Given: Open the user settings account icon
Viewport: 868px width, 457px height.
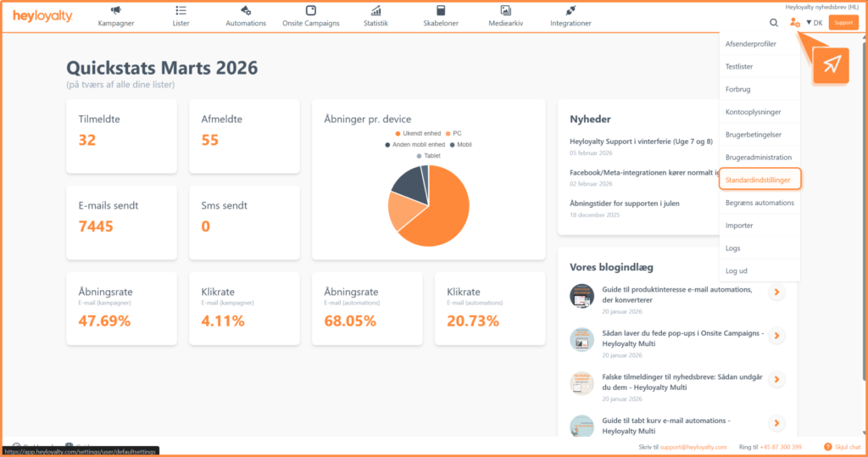Looking at the screenshot, I should point(794,23).
